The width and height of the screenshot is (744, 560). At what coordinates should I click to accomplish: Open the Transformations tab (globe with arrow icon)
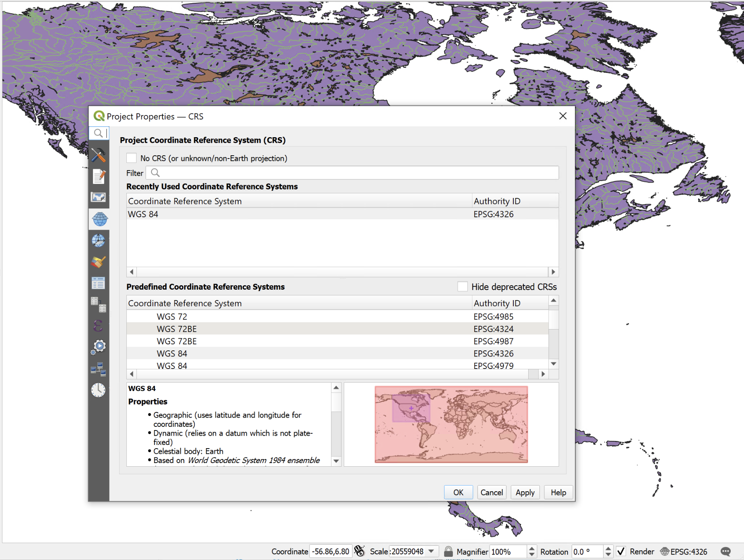pyautogui.click(x=99, y=241)
